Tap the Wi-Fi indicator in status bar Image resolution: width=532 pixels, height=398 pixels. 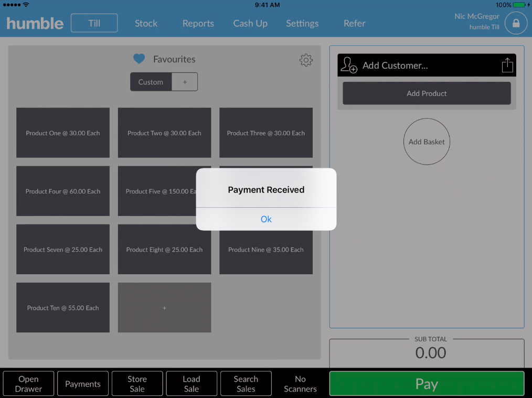[26, 5]
